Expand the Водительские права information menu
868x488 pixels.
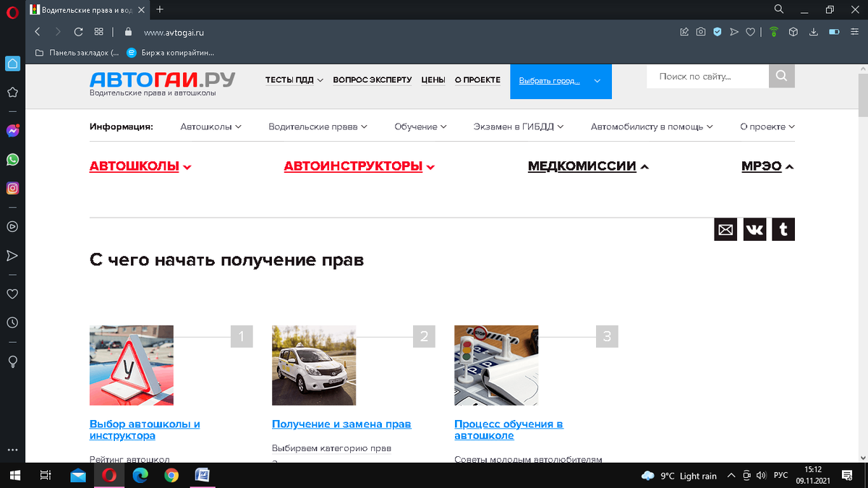[x=318, y=127]
